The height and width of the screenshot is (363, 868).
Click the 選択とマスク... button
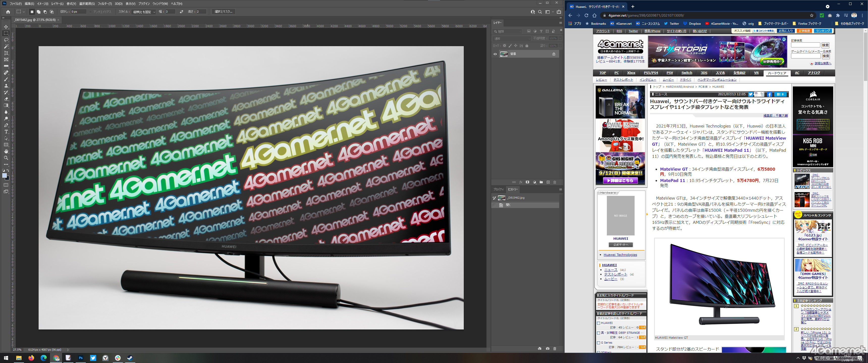(223, 12)
